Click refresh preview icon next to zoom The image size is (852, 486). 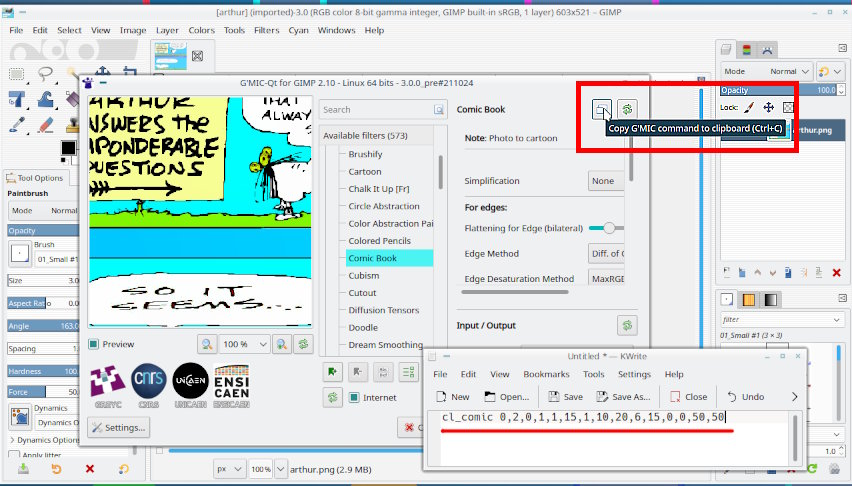coord(303,344)
